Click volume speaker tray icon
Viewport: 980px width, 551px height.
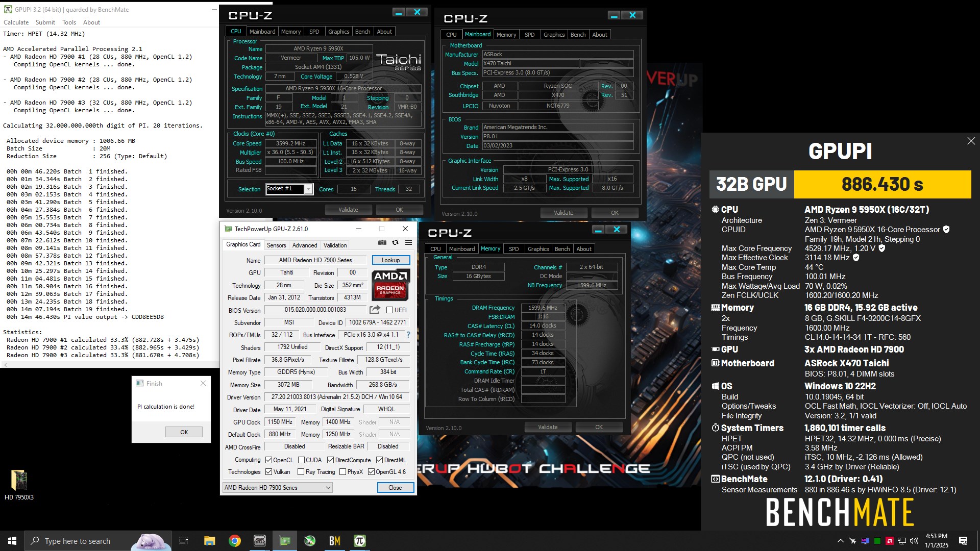pyautogui.click(x=914, y=541)
